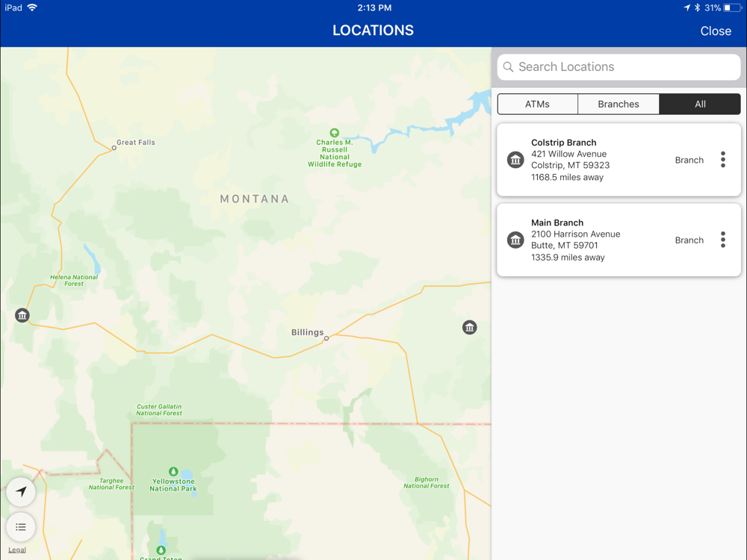Tap 421 Willow Avenue address line
747x560 pixels.
(x=568, y=154)
